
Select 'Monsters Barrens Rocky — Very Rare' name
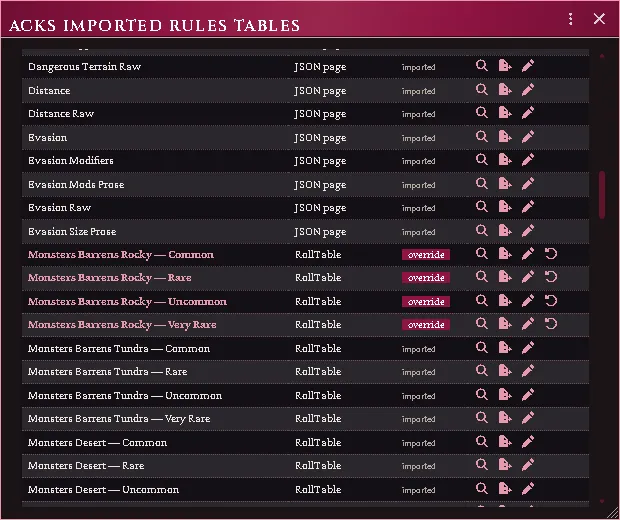122,325
